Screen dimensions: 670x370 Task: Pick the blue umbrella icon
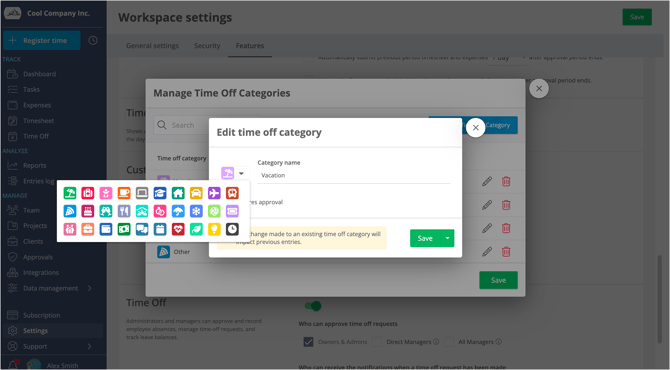point(178,211)
